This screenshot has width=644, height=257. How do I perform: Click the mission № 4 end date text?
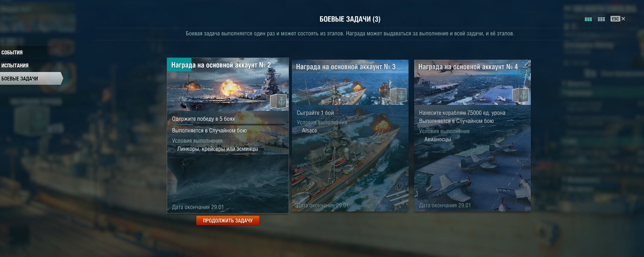click(445, 205)
